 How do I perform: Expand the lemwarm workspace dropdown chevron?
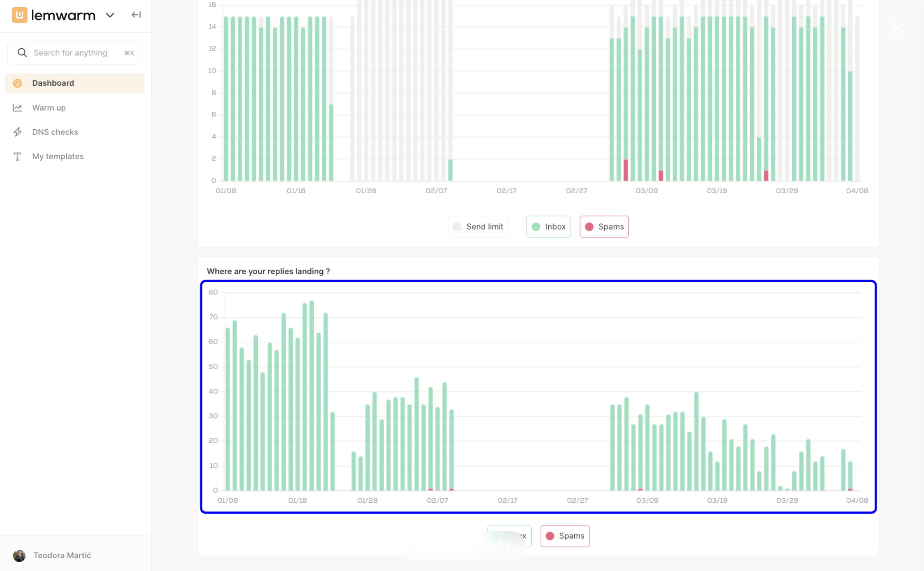(110, 15)
